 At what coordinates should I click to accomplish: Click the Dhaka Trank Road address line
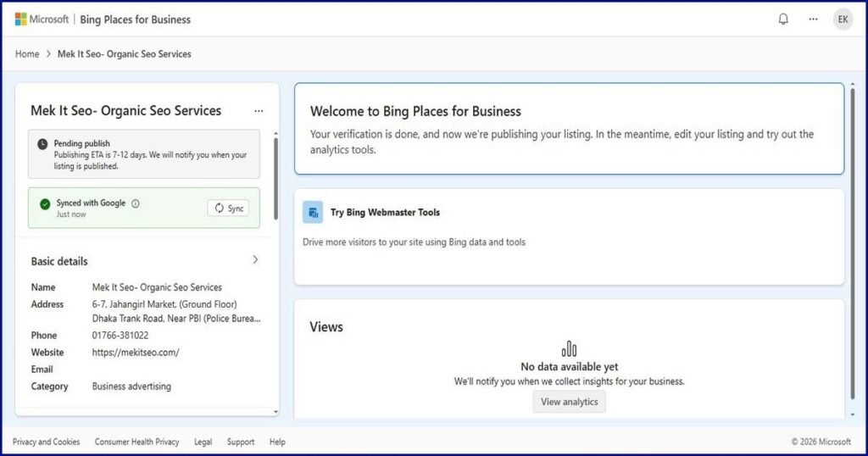coord(176,318)
